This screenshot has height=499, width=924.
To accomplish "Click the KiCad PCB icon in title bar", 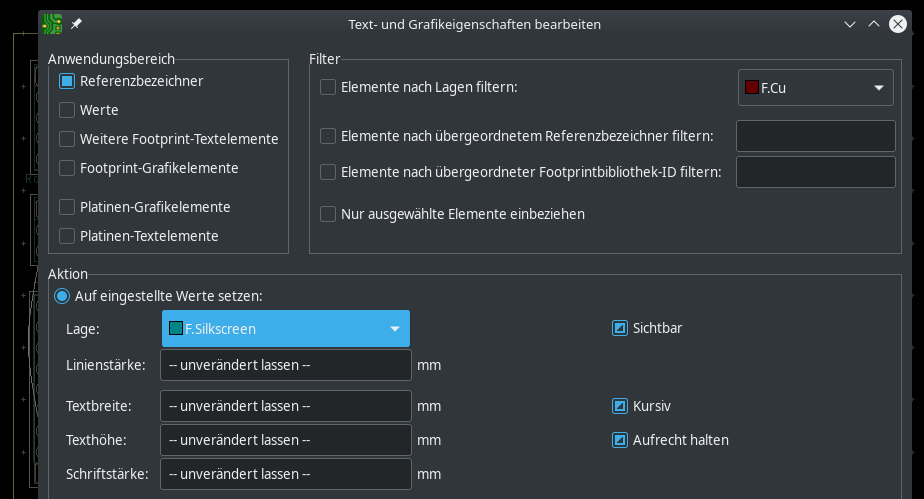I will [52, 24].
